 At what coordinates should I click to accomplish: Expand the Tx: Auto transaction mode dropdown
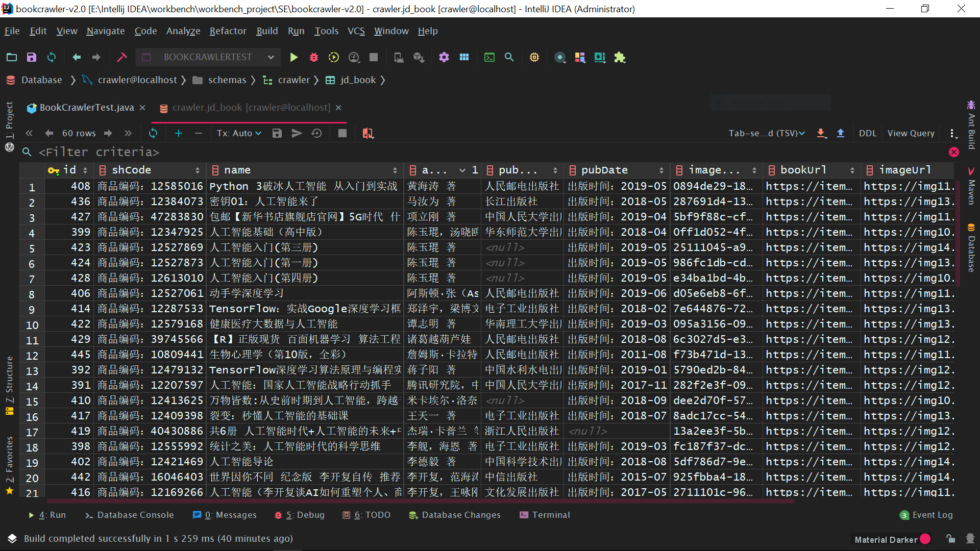(x=239, y=133)
